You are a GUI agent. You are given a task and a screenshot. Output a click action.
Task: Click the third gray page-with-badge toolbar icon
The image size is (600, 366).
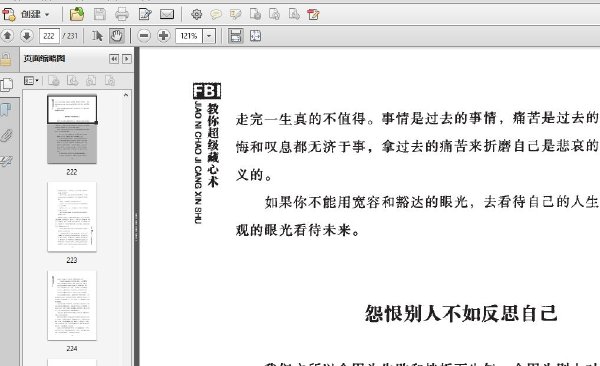pyautogui.click(x=294, y=15)
